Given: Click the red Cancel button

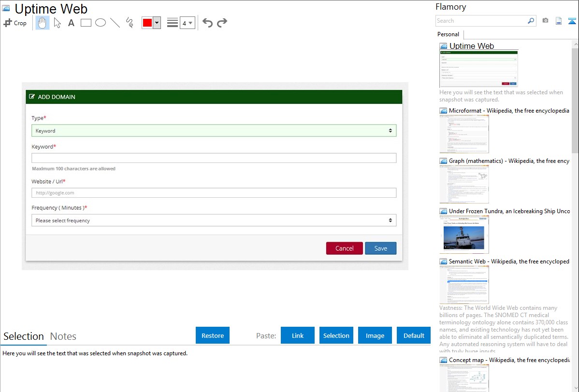Looking at the screenshot, I should [x=344, y=248].
